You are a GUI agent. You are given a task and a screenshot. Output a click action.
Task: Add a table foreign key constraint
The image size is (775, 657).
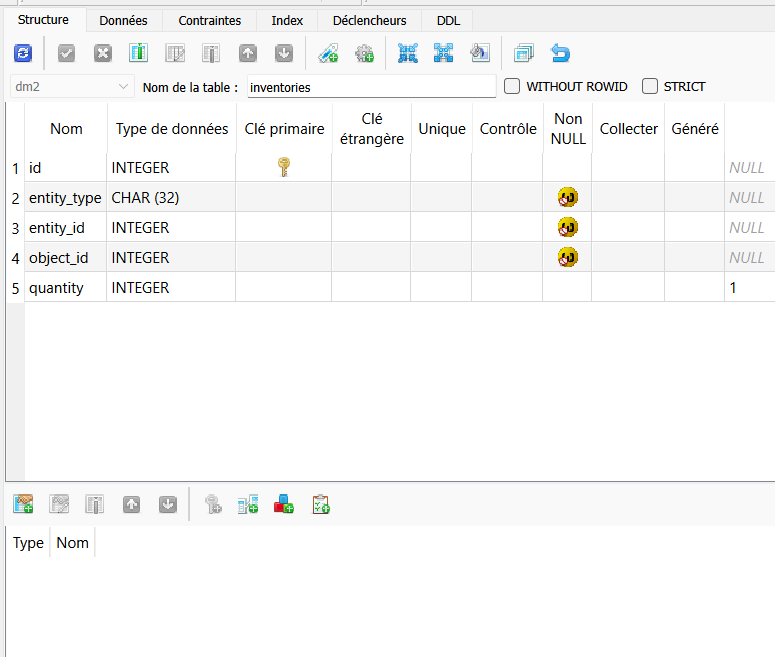[248, 504]
